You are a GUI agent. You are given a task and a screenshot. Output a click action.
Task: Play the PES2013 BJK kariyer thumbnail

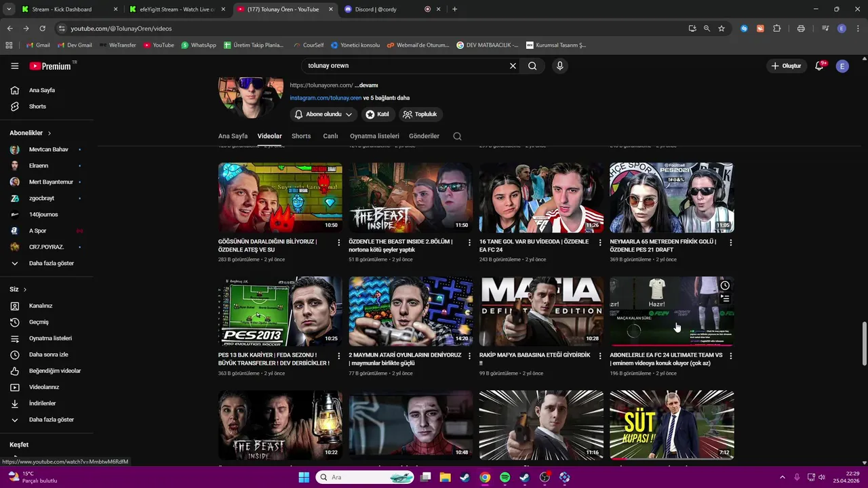(280, 311)
